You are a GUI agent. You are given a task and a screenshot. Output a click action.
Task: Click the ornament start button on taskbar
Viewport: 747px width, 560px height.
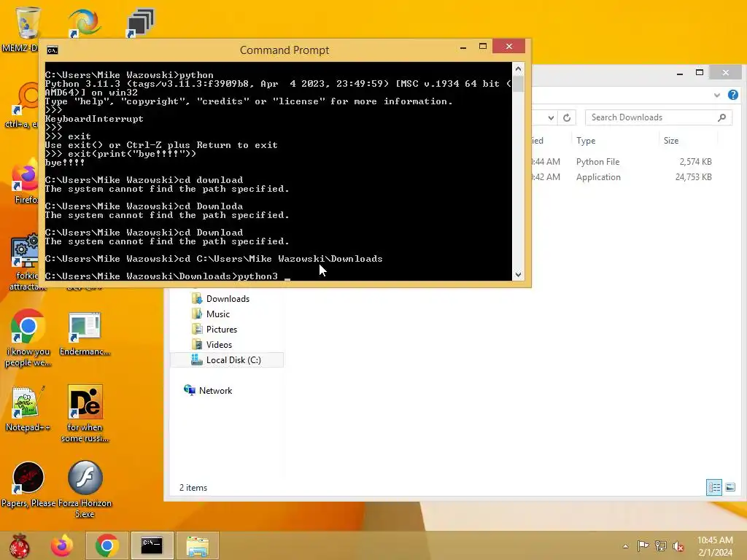[19, 545]
